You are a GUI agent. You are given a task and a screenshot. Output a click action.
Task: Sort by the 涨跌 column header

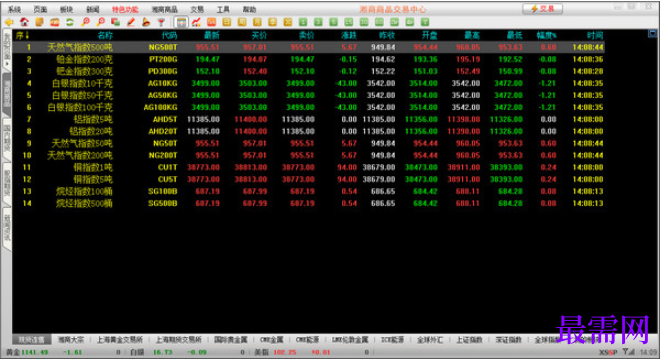point(349,35)
